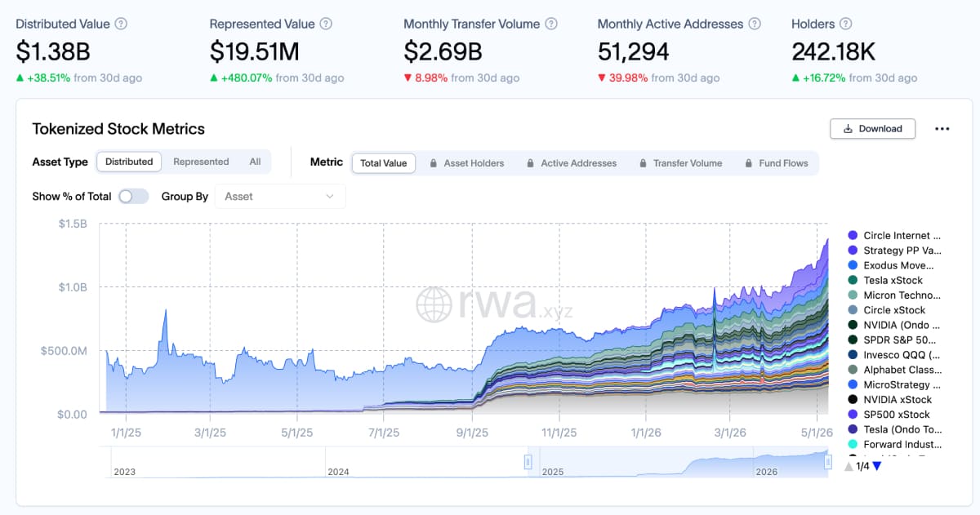Viewport: 980px width, 515px height.
Task: Click left handle of time range slider
Action: pos(528,462)
